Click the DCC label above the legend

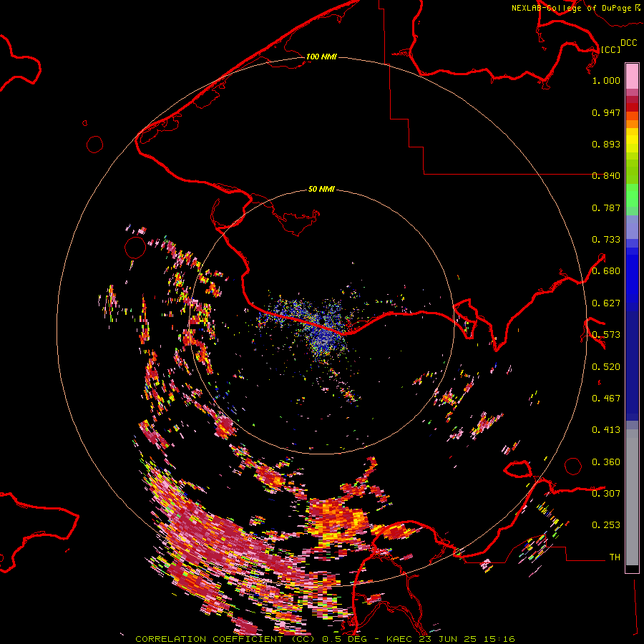[x=629, y=43]
